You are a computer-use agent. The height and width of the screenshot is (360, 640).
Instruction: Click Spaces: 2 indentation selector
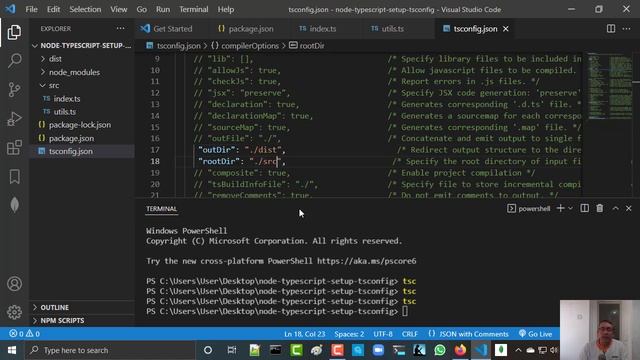[x=349, y=334]
